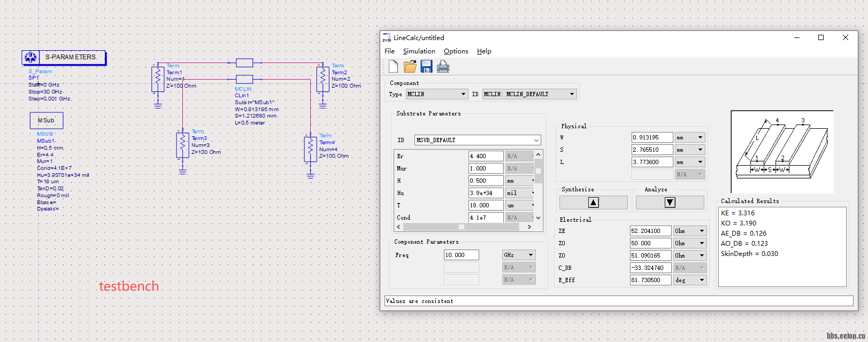Minimize the LineCalc window

[797, 37]
